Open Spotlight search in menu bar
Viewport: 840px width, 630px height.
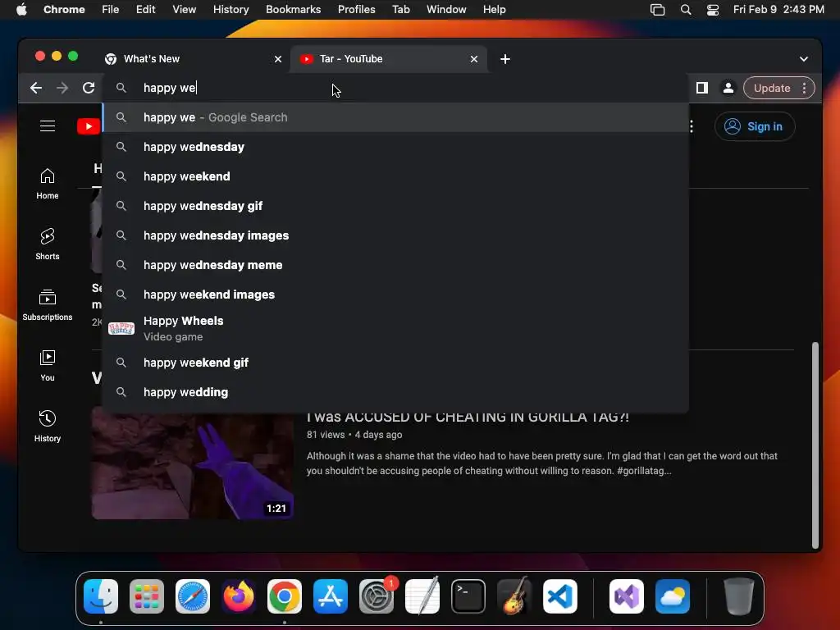tap(686, 10)
